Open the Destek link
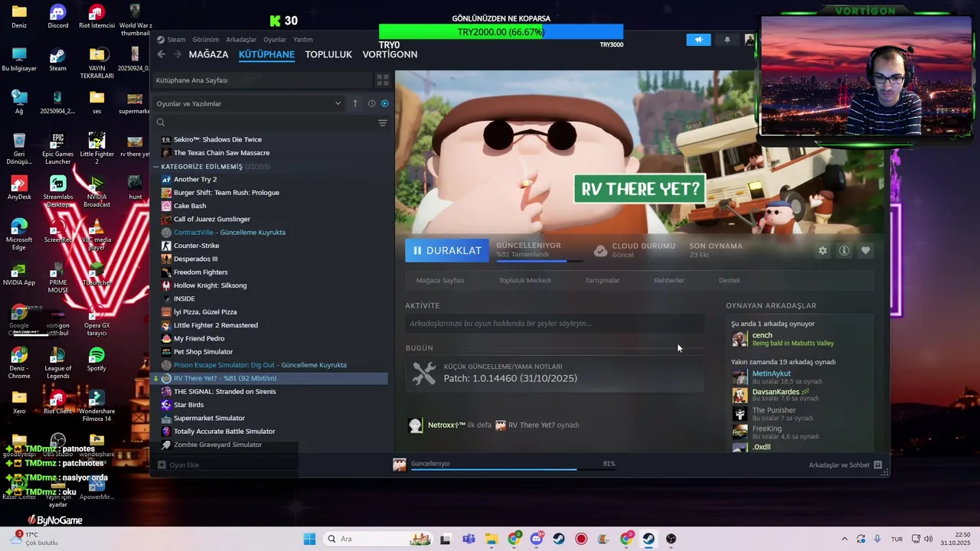The width and height of the screenshot is (980, 551). pos(730,280)
